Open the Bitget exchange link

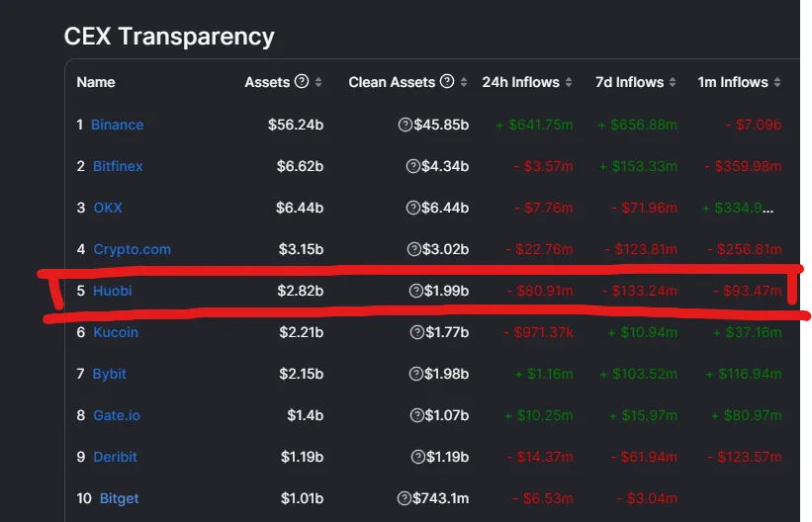click(x=119, y=498)
